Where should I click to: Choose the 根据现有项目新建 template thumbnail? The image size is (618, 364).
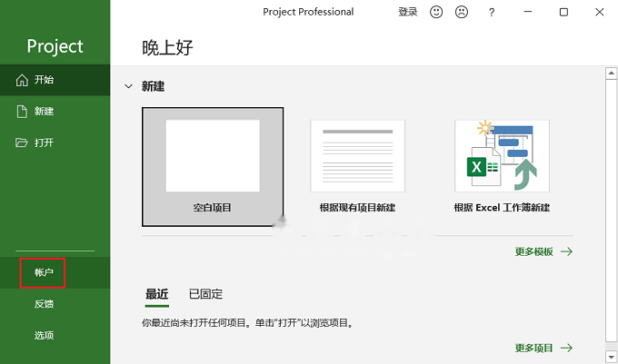point(357,156)
